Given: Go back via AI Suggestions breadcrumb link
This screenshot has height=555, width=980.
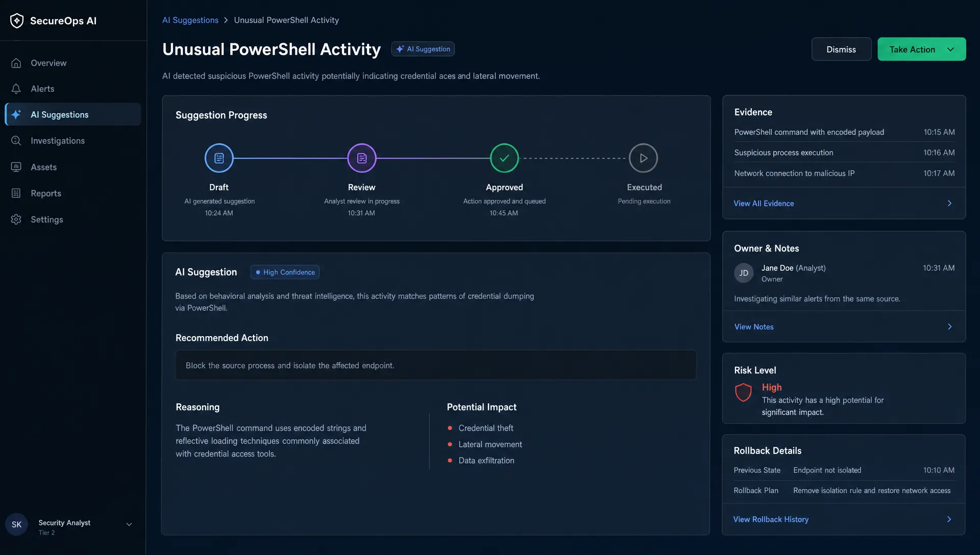Looking at the screenshot, I should 190,20.
